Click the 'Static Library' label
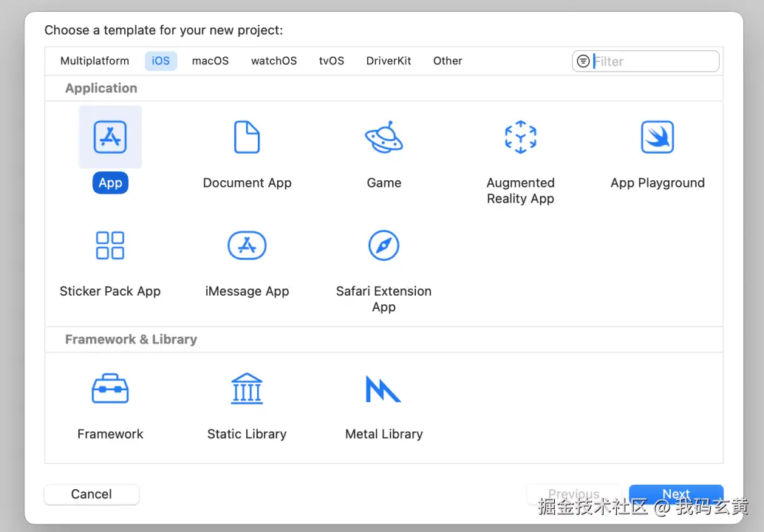The height and width of the screenshot is (532, 764). pos(247,434)
